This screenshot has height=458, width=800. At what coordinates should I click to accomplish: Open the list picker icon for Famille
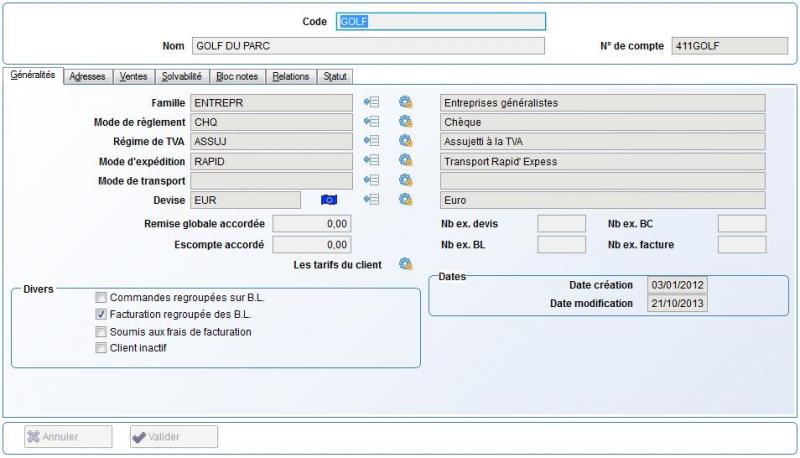[372, 102]
